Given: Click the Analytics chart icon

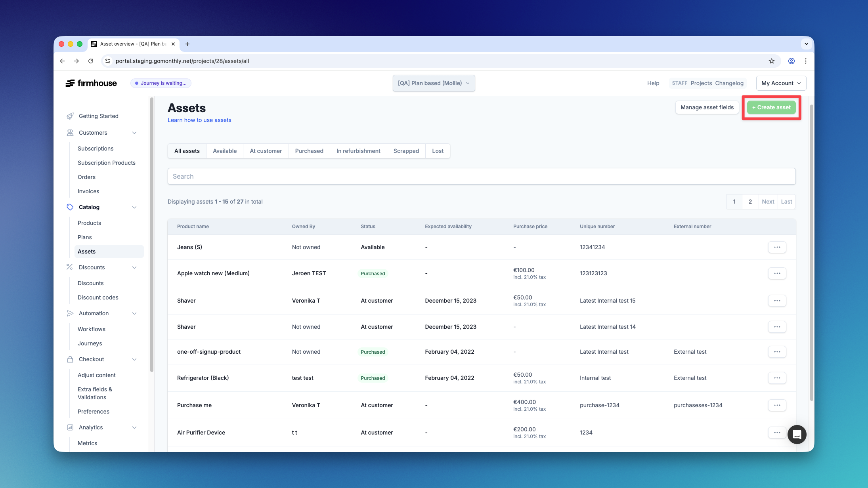Looking at the screenshot, I should pos(70,427).
